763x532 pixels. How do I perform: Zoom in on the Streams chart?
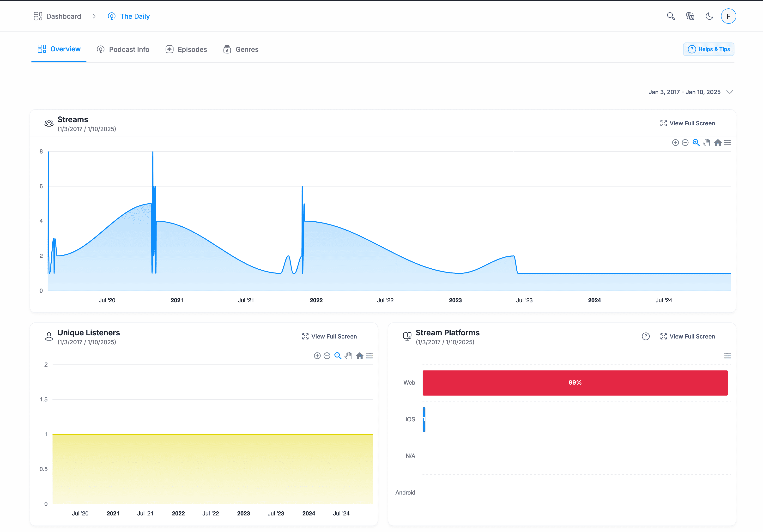pyautogui.click(x=675, y=143)
